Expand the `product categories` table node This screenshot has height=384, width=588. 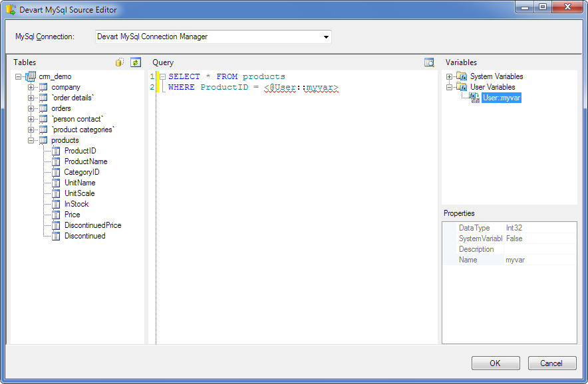(x=31, y=130)
